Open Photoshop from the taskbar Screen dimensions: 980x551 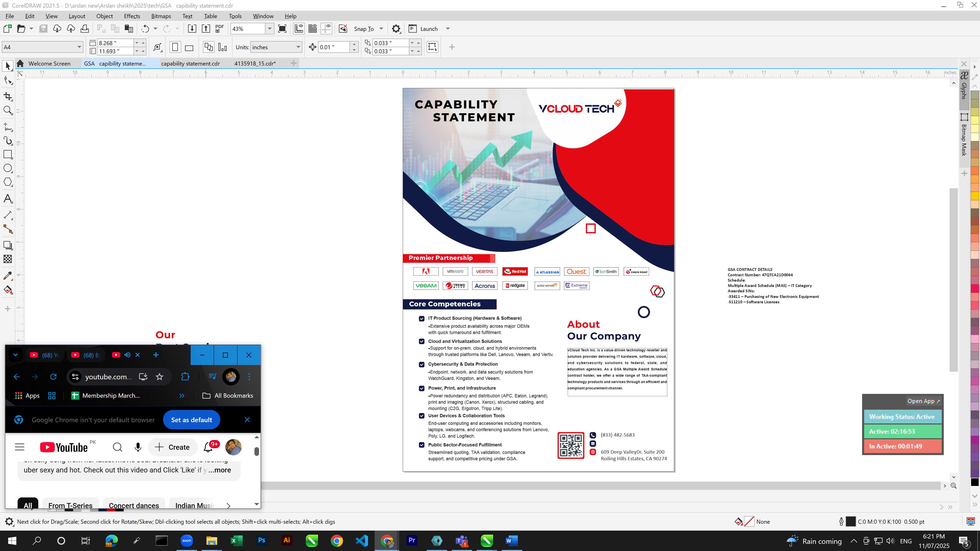(262, 540)
